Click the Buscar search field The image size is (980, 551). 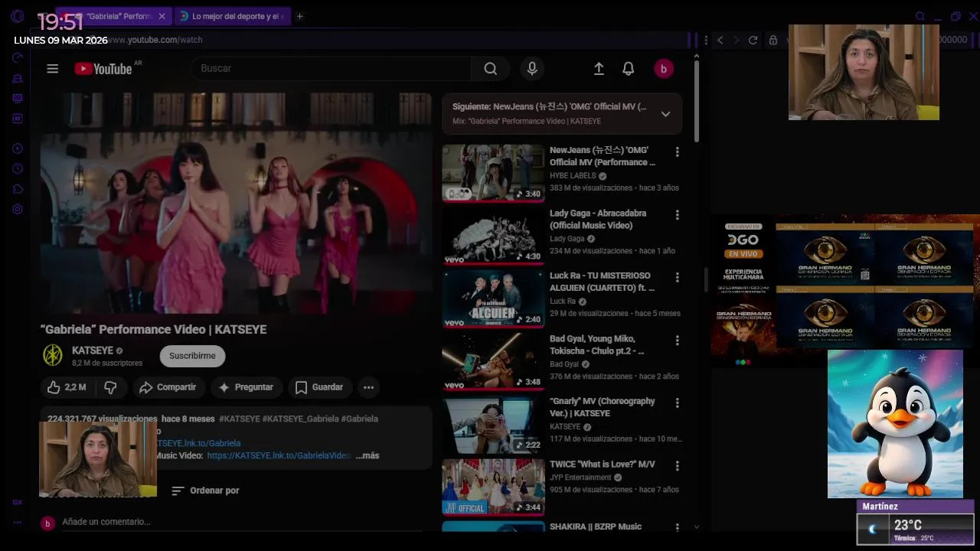(331, 69)
